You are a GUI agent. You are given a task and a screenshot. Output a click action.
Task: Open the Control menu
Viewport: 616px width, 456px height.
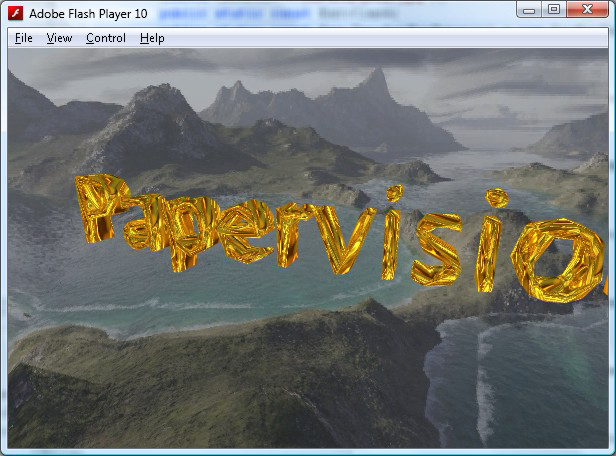coord(106,38)
